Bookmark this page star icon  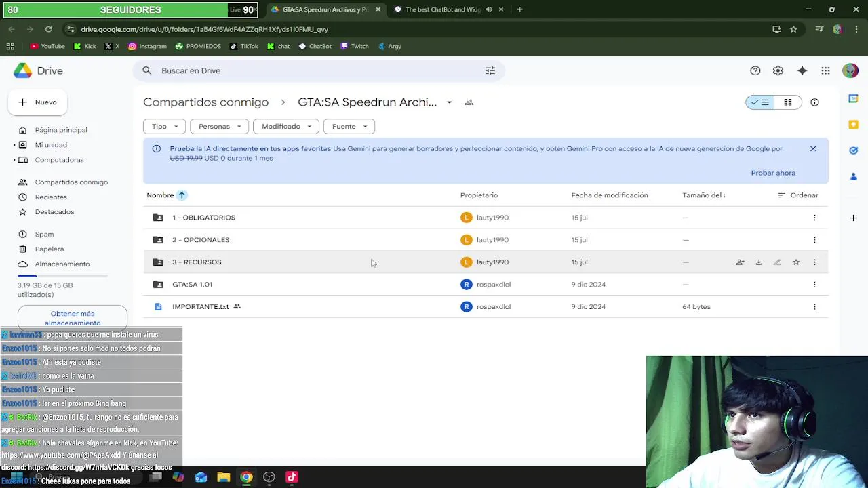tap(793, 29)
